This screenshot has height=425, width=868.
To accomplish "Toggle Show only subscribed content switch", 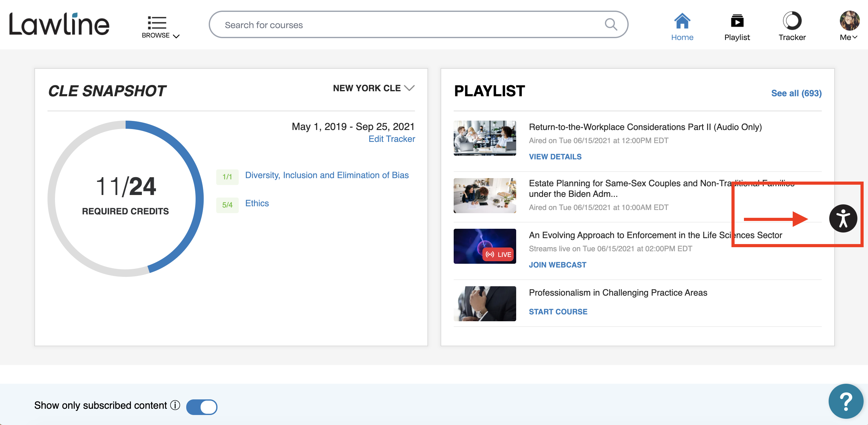I will 202,407.
